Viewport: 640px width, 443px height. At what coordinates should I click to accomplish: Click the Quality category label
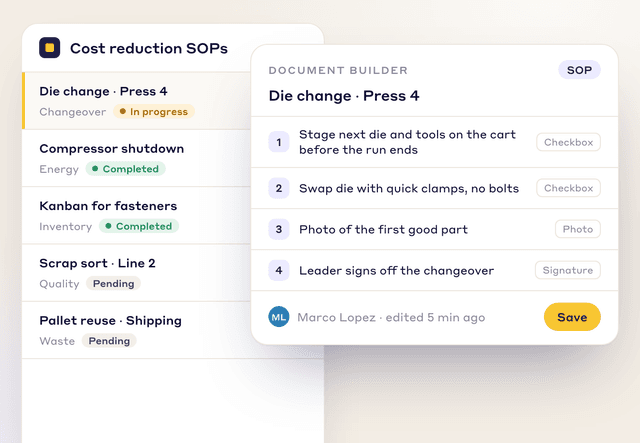pyautogui.click(x=59, y=284)
